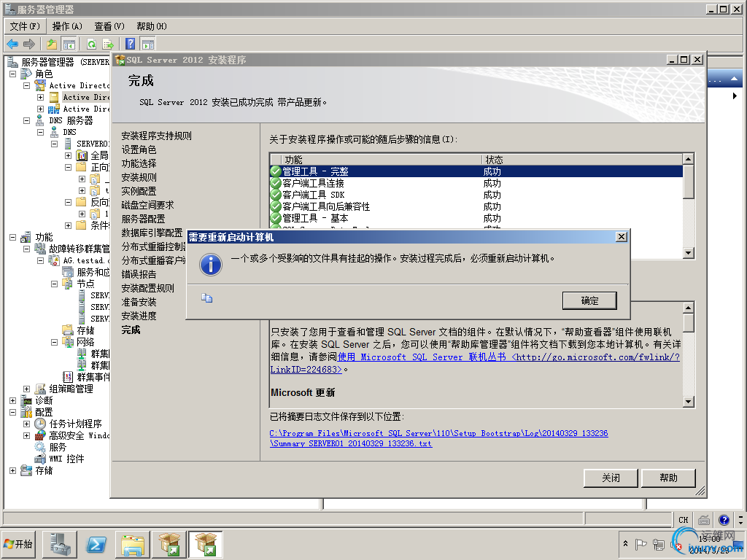The image size is (747, 560).
Task: Expand the 存储 root tree node
Action: pyautogui.click(x=13, y=470)
